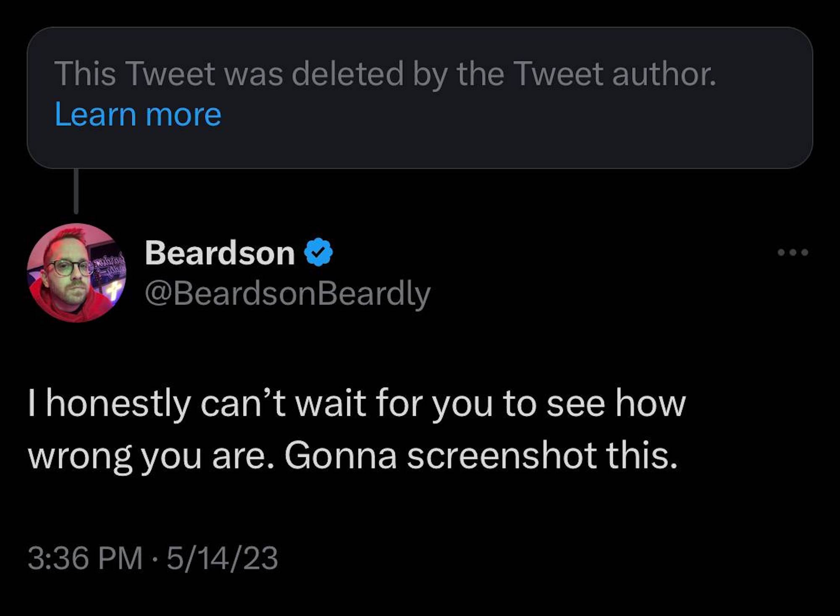
Task: Open the three-dot more options menu
Action: click(793, 252)
